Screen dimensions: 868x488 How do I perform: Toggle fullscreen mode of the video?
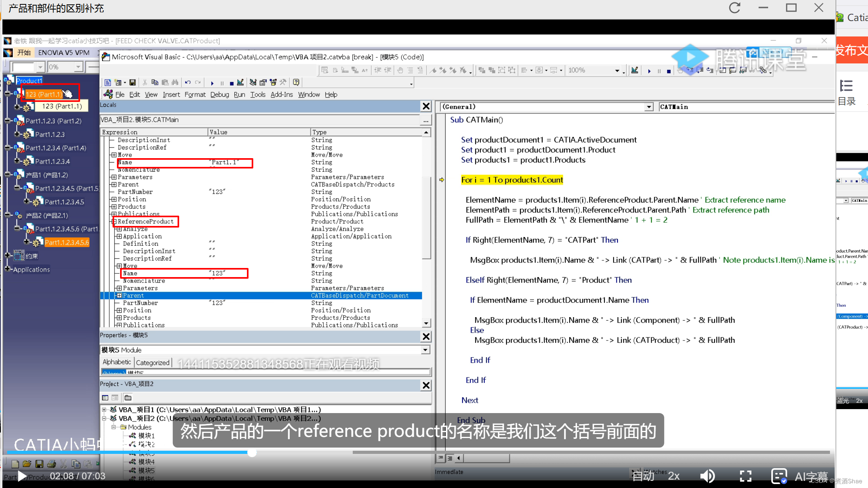pos(746,476)
